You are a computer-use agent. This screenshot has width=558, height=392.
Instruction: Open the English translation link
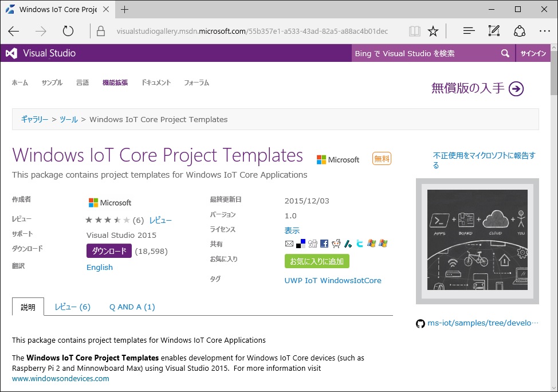(x=100, y=268)
